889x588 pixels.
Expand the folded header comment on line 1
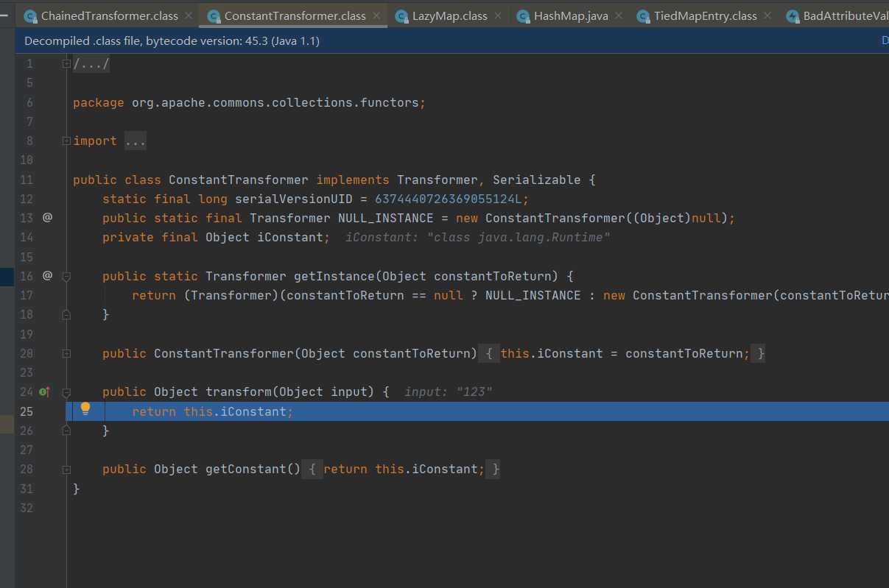point(66,64)
